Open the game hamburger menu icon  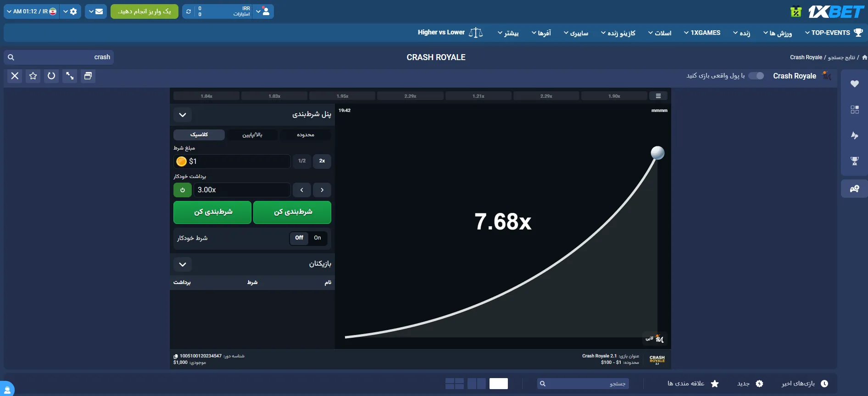pyautogui.click(x=658, y=96)
